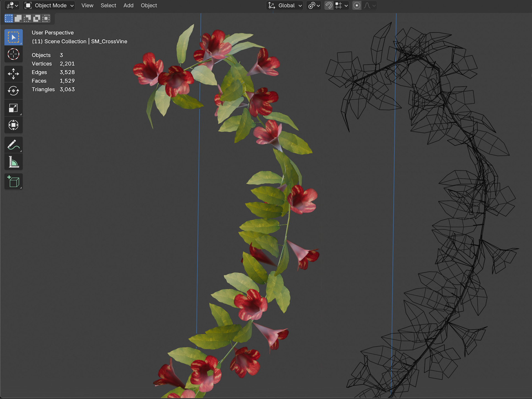Viewport: 532px width, 399px height.
Task: Toggle proportional editing
Action: click(x=357, y=6)
